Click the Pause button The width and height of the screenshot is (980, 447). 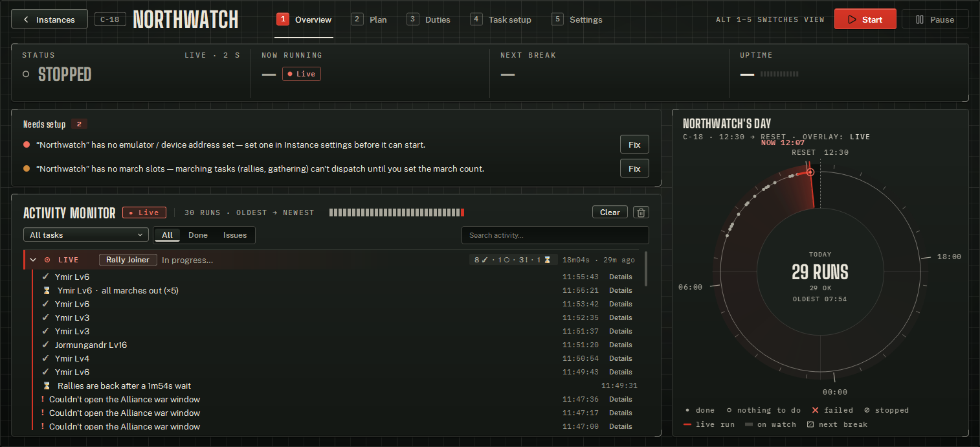[935, 19]
